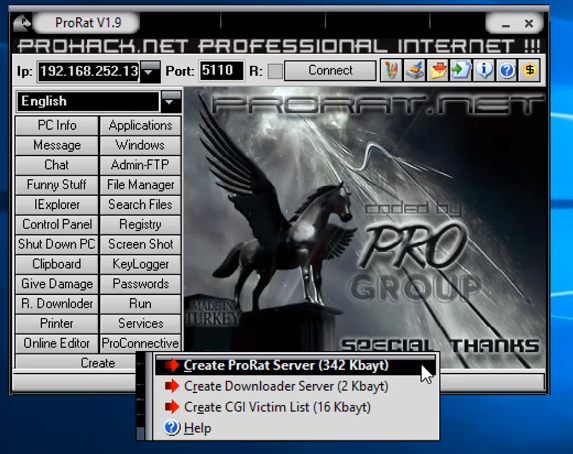Pick Create CGI Victim List (16 Kbayt)

(x=296, y=407)
